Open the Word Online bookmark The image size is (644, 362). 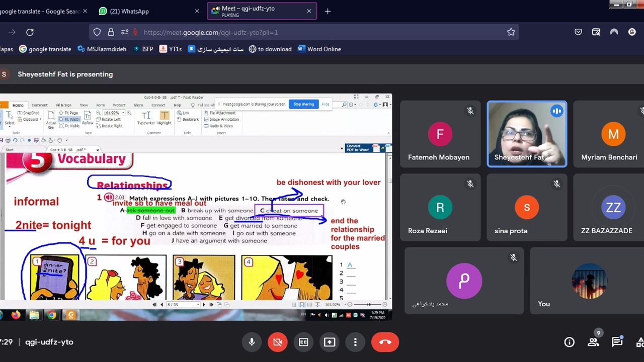point(319,49)
